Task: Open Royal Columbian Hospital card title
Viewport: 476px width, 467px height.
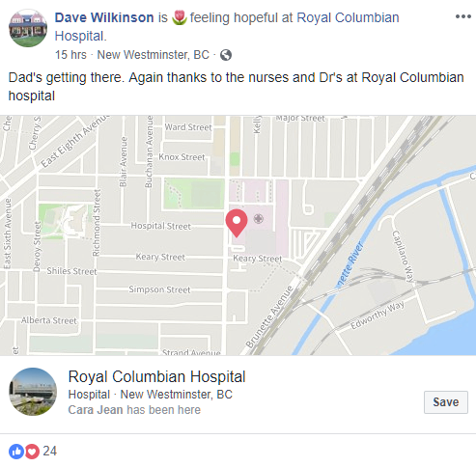Action: [x=156, y=376]
